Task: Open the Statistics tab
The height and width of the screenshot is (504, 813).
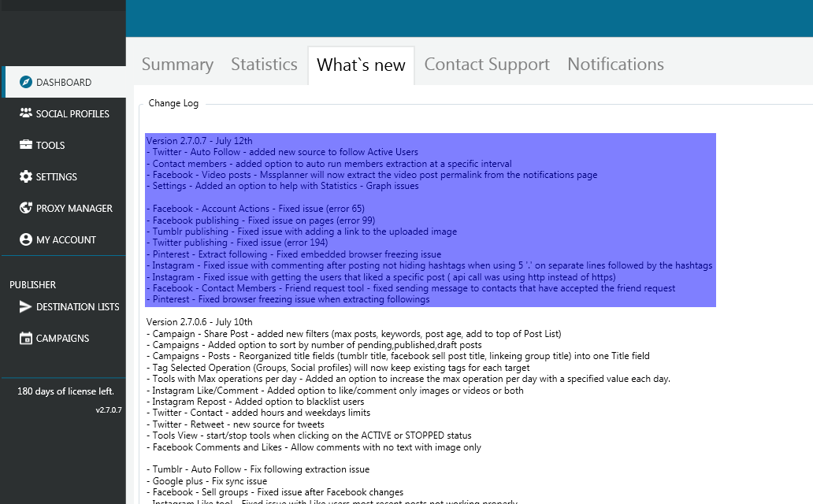Action: tap(264, 65)
